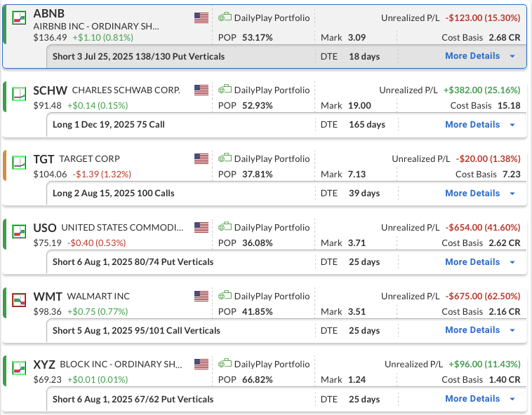Open the ABNB risk graph icon

click(x=19, y=18)
